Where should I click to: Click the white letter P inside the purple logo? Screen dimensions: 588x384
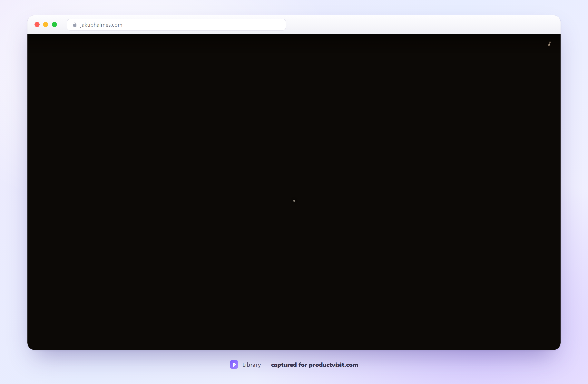234,365
